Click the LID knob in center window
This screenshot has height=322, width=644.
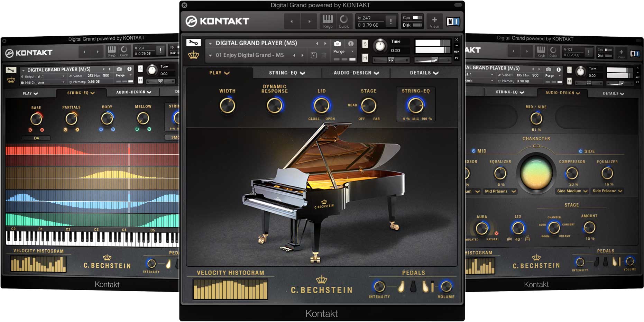[x=321, y=106]
